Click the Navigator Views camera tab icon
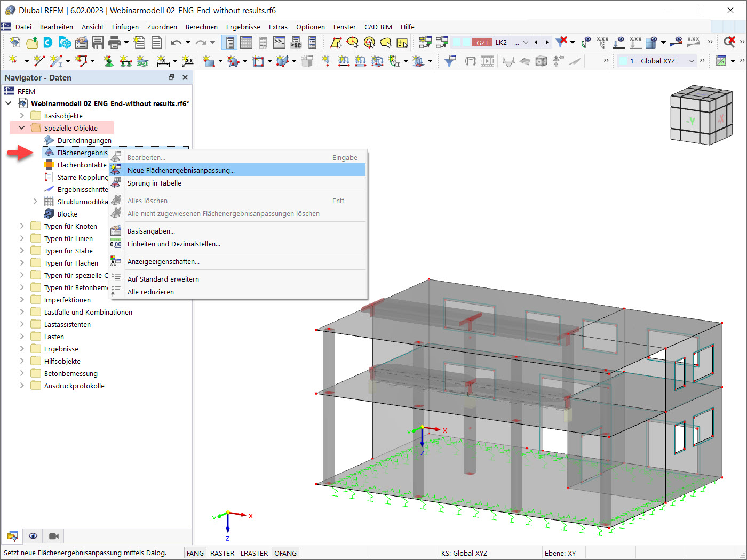The height and width of the screenshot is (560, 747). pyautogui.click(x=54, y=536)
